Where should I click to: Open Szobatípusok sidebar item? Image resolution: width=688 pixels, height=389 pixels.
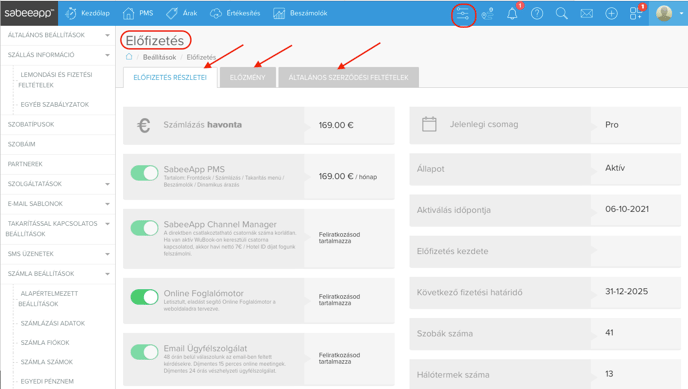click(31, 125)
